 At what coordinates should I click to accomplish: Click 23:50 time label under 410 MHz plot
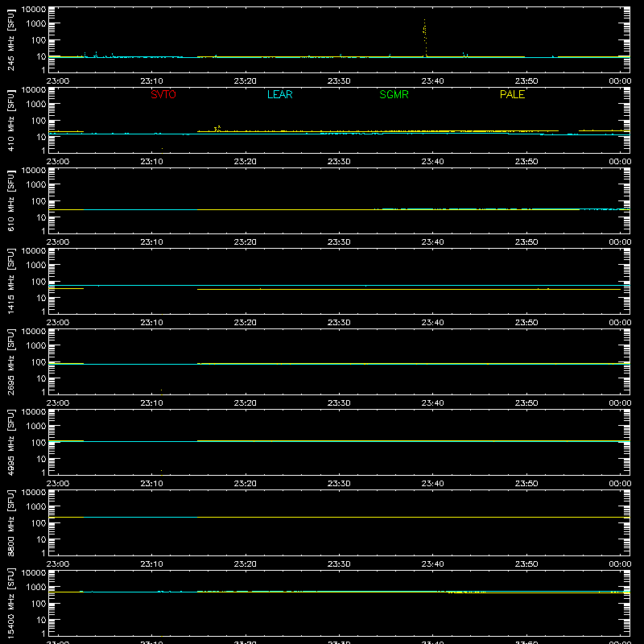click(526, 162)
